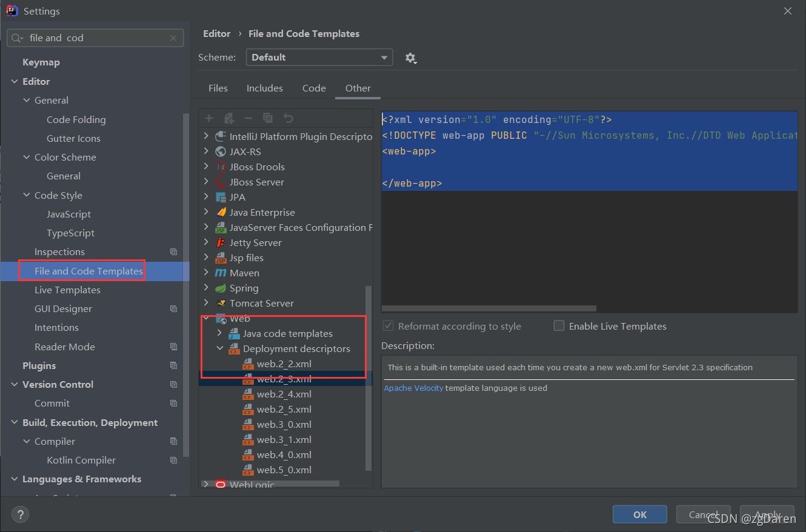The image size is (806, 532).
Task: Click the Jetty Server icon
Action: tap(221, 242)
